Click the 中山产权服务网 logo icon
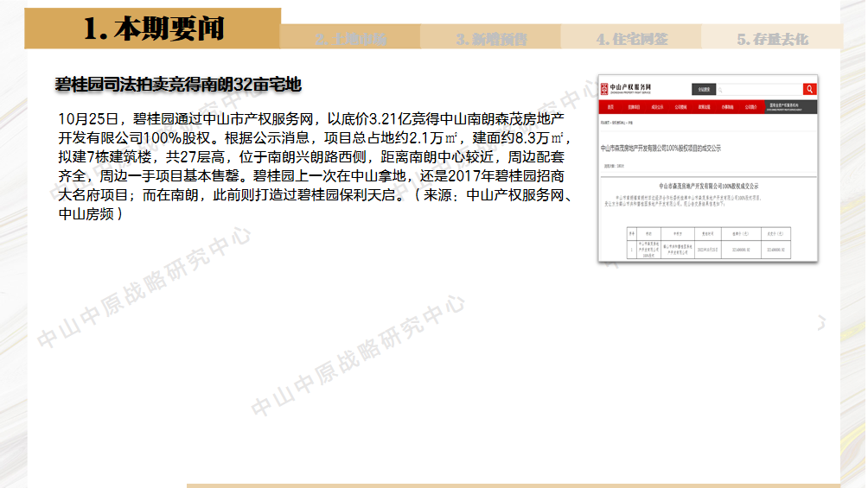 (604, 88)
